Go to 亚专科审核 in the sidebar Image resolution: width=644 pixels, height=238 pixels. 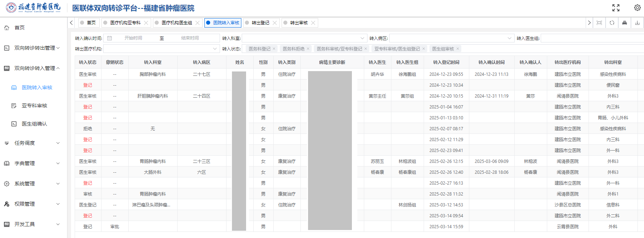tap(34, 106)
